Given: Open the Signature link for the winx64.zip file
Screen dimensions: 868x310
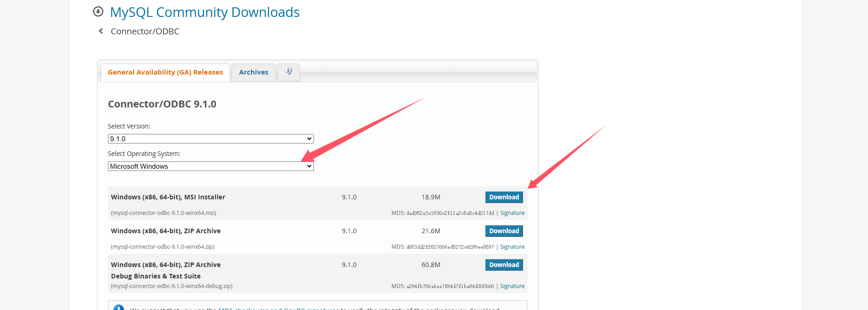Looking at the screenshot, I should coord(512,247).
